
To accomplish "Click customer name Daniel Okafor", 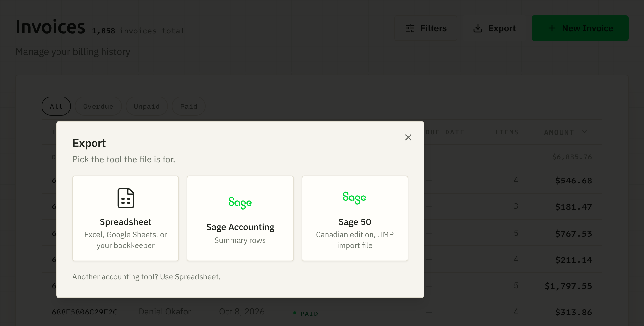I will click(165, 312).
